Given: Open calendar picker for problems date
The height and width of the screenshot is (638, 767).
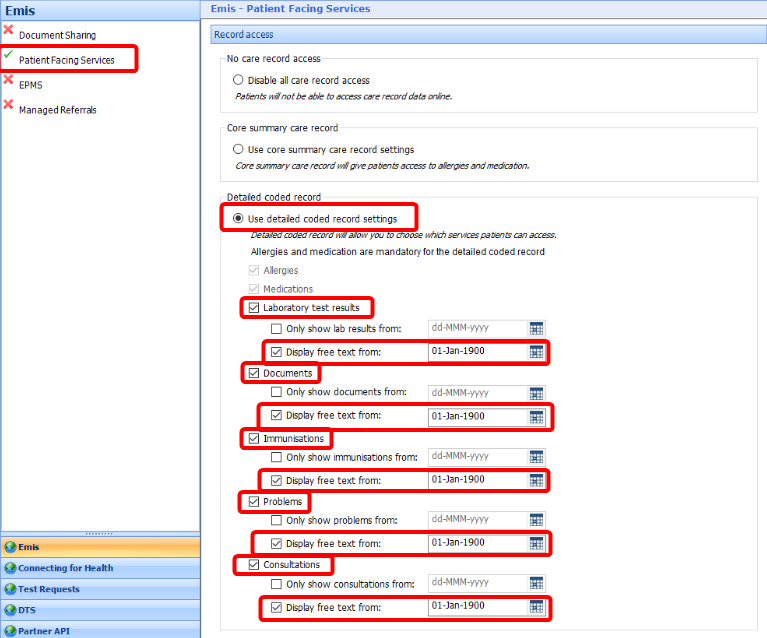Looking at the screenshot, I should click(536, 520).
